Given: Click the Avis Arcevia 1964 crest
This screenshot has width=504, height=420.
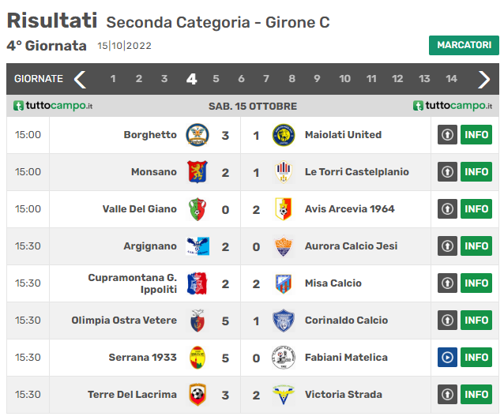Looking at the screenshot, I should (283, 209).
